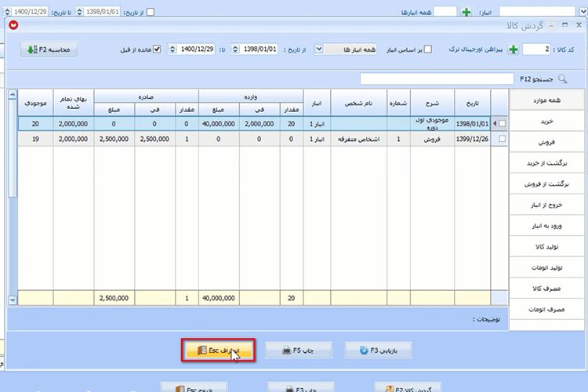Select تولید کالا filter
Image resolution: width=588 pixels, height=392 pixels.
(x=546, y=246)
